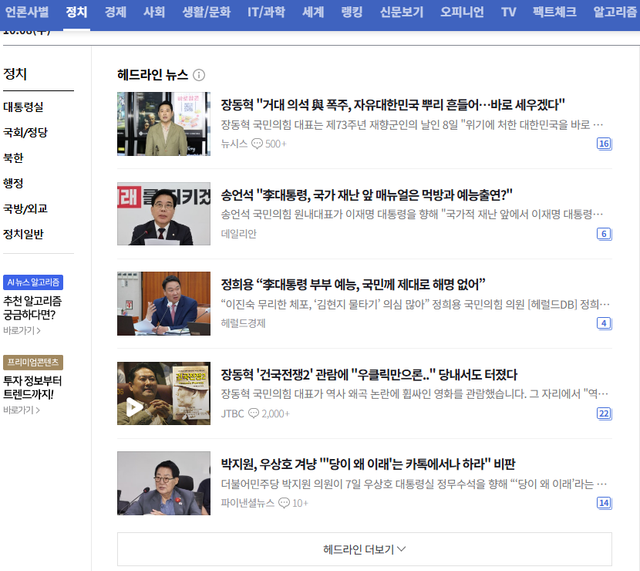This screenshot has height=571, width=640.
Task: Open headline 장동혁 '건국전쟁2' 관람 article
Action: tap(369, 374)
